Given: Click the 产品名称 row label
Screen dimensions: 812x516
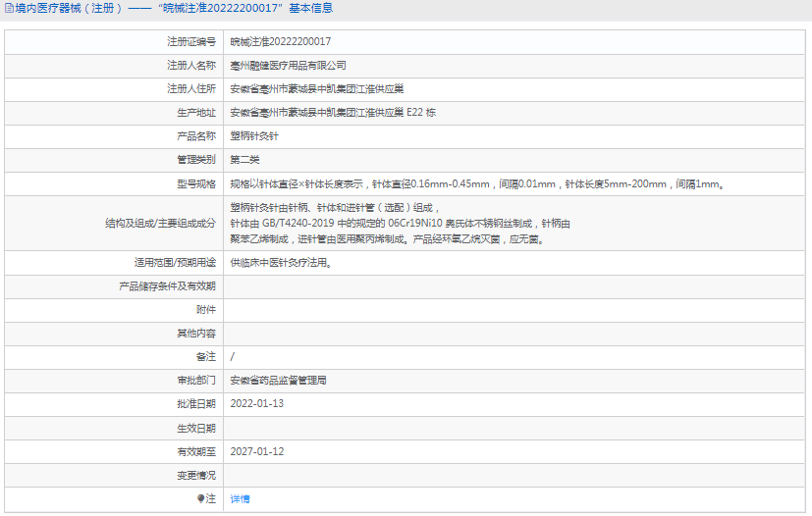Looking at the screenshot, I should tap(196, 136).
